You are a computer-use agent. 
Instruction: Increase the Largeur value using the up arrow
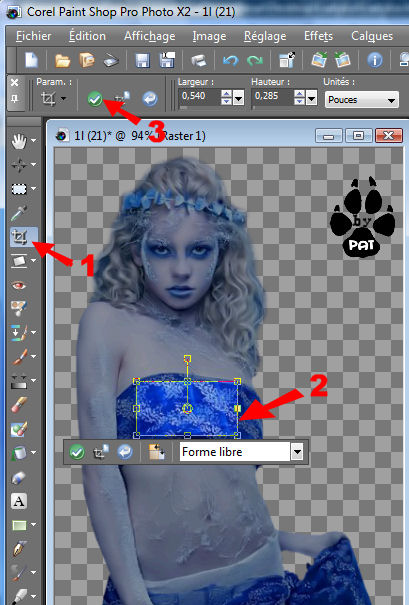(226, 93)
